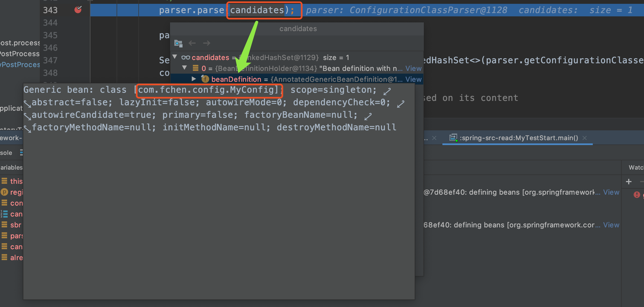The height and width of the screenshot is (307, 644).
Task: Toggle the breakpoint on line 343
Action: pyautogui.click(x=78, y=10)
